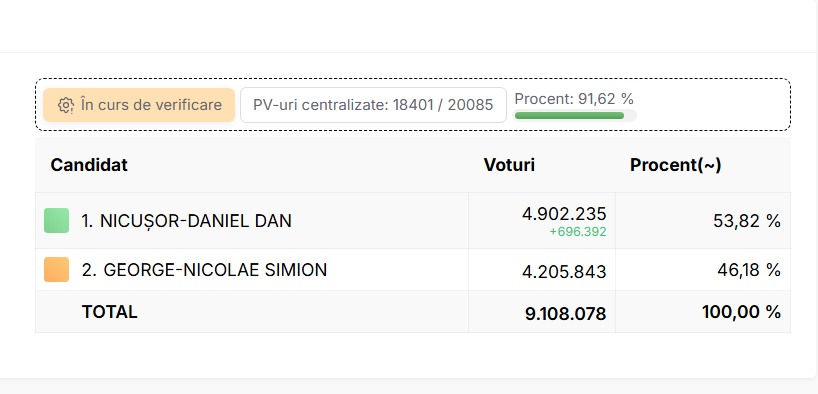The width and height of the screenshot is (818, 394).
Task: Click the 9.108.078 total votes value
Action: (x=566, y=314)
